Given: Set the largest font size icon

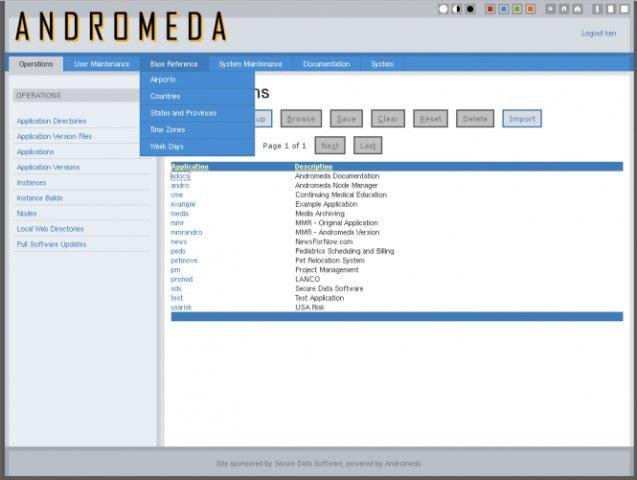Looking at the screenshot, I should click(577, 9).
